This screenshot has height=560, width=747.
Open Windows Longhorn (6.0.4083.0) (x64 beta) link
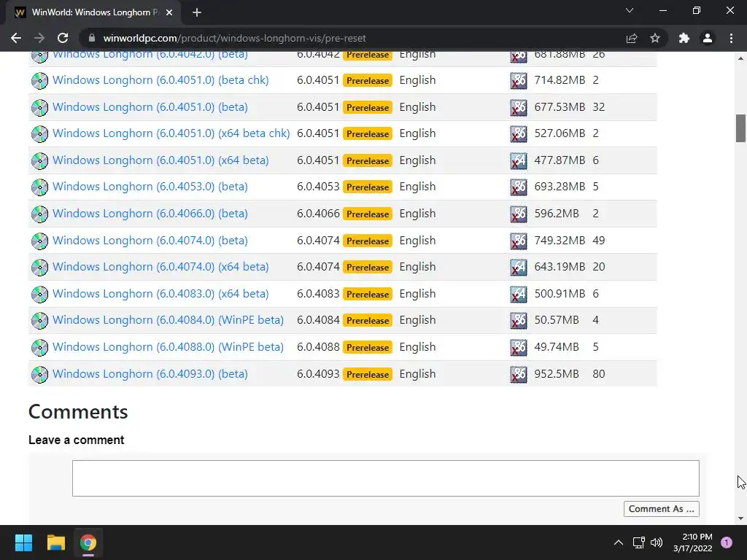click(x=160, y=294)
